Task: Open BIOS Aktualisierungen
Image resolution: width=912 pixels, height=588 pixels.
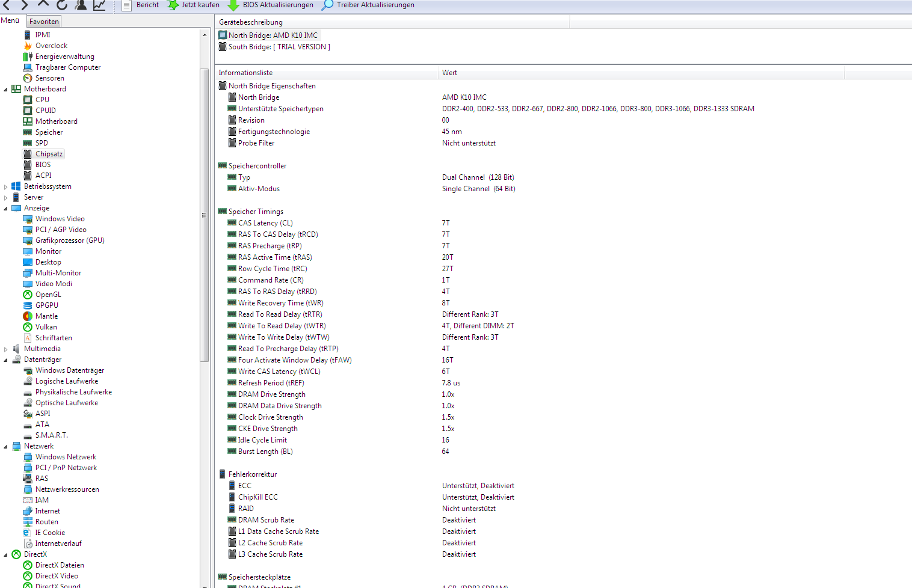Action: 271,5
